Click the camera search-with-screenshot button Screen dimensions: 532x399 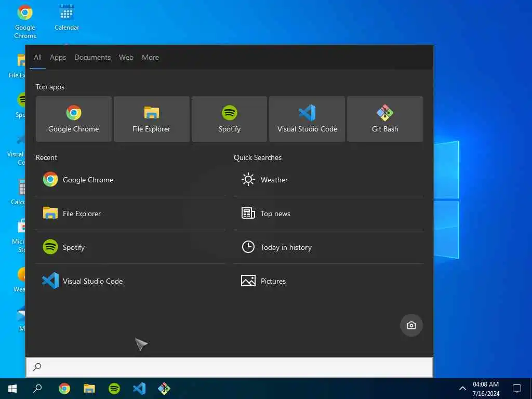tap(411, 325)
